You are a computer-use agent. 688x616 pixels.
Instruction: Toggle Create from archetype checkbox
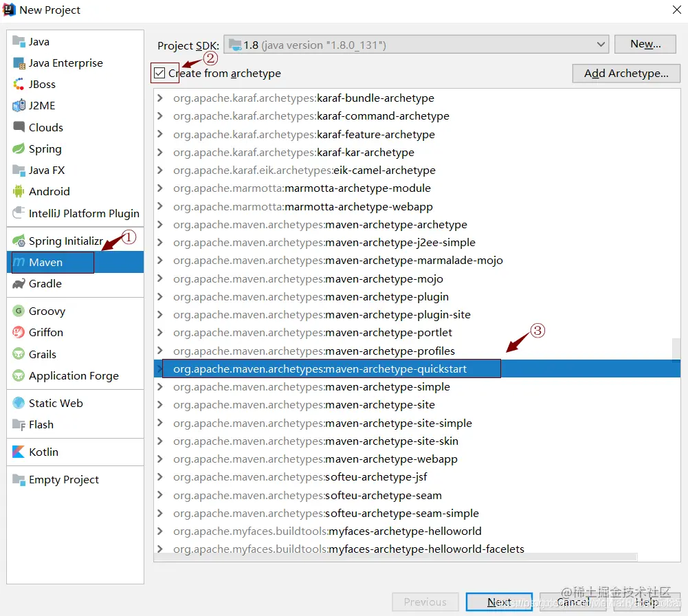click(x=159, y=73)
